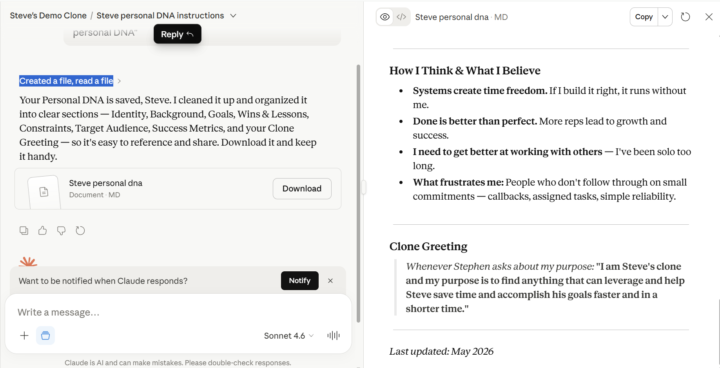Click the highlighted blue tools icon in composer

(x=45, y=335)
